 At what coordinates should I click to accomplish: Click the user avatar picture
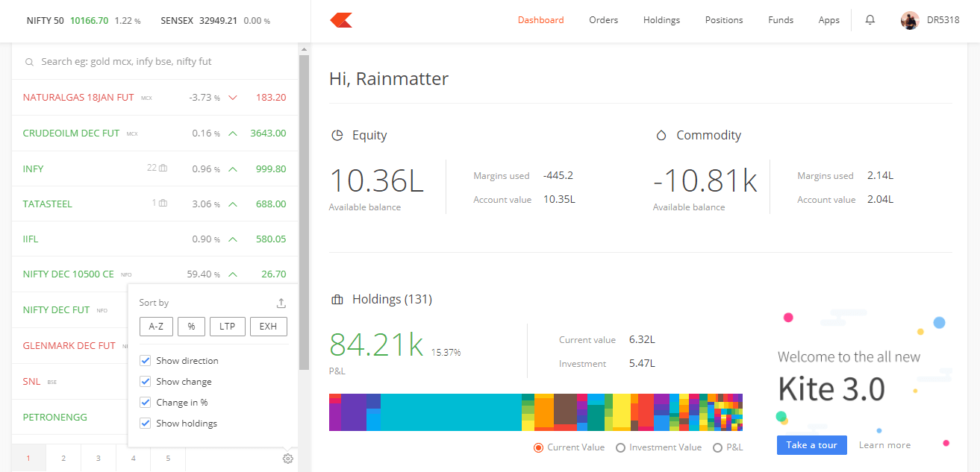point(910,20)
